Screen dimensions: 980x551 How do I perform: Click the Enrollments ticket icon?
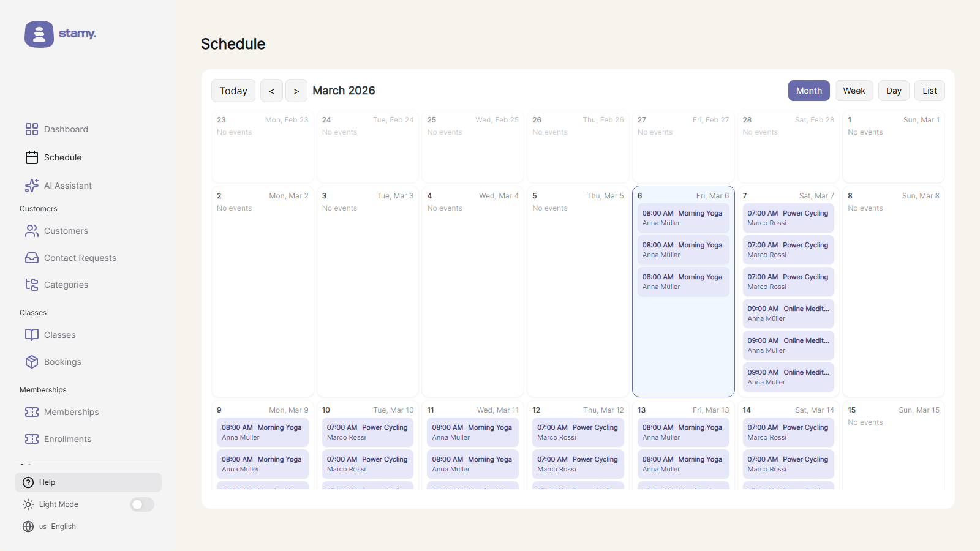32,439
